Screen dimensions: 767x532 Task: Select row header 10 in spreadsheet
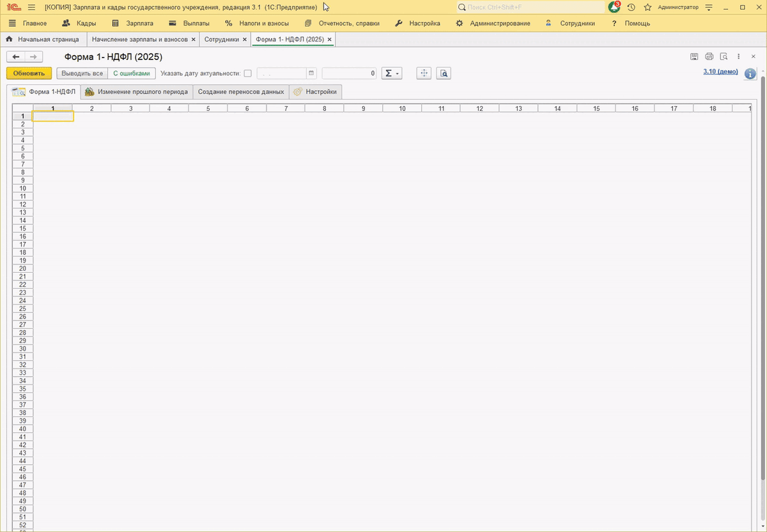pyautogui.click(x=22, y=188)
